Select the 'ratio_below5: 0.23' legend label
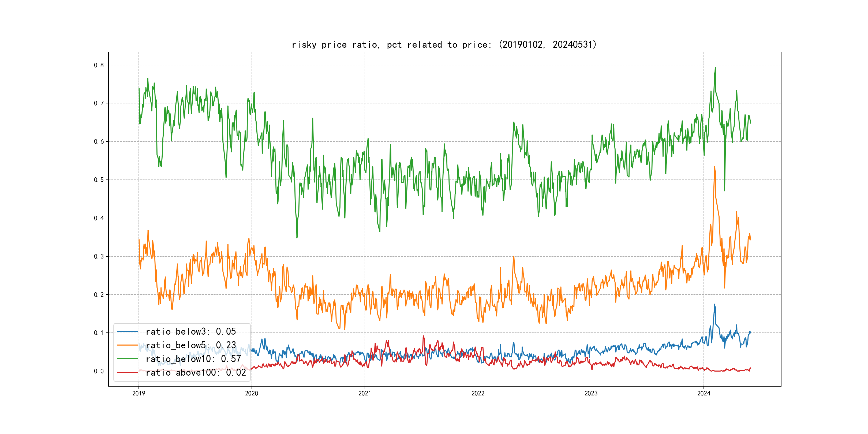The height and width of the screenshot is (434, 868). (x=191, y=345)
